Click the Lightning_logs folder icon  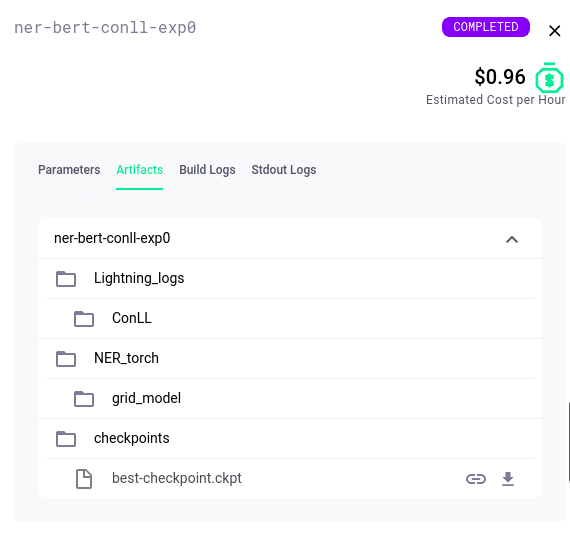(x=66, y=279)
